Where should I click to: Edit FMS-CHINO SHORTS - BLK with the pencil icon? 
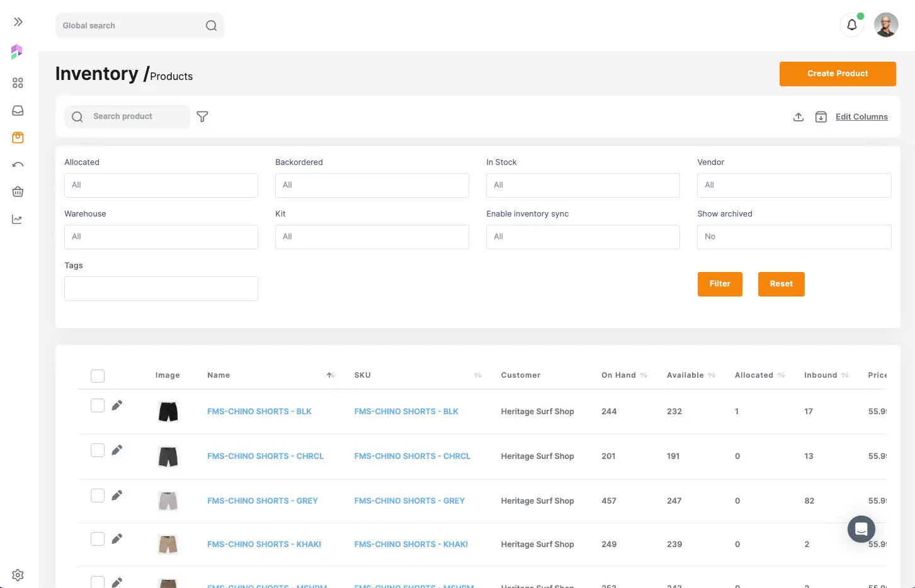[117, 405]
